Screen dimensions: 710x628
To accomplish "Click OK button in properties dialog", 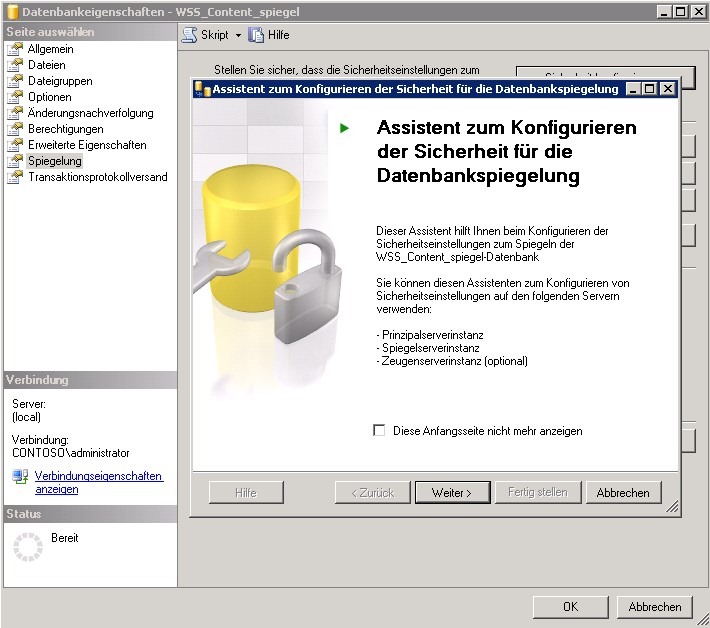I will point(570,607).
